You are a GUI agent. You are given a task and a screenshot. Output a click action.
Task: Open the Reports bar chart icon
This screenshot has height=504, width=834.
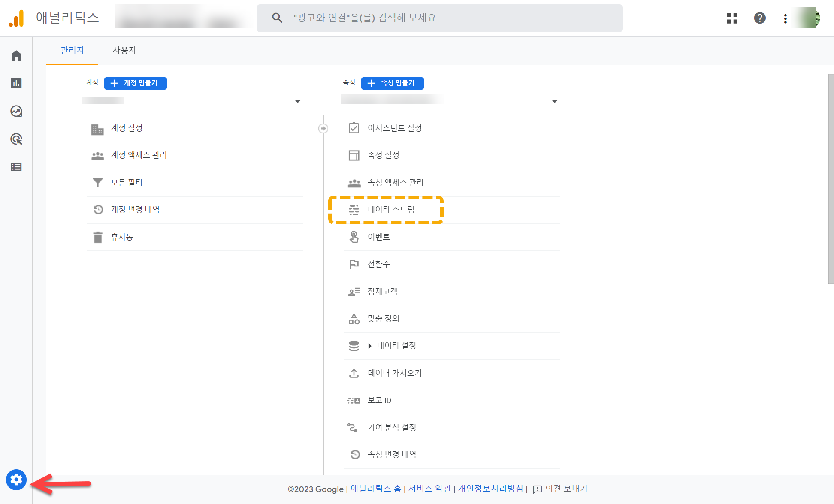(x=16, y=83)
